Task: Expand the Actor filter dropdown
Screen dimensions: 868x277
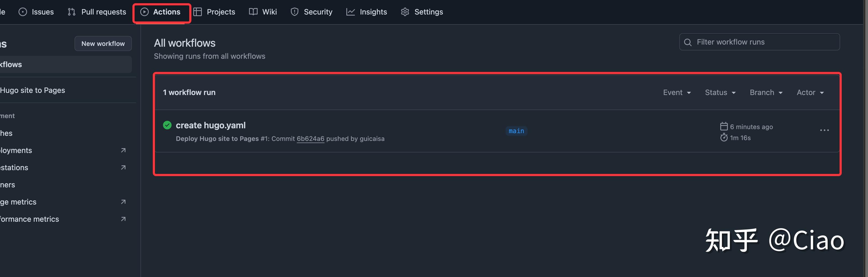Action: [810, 92]
